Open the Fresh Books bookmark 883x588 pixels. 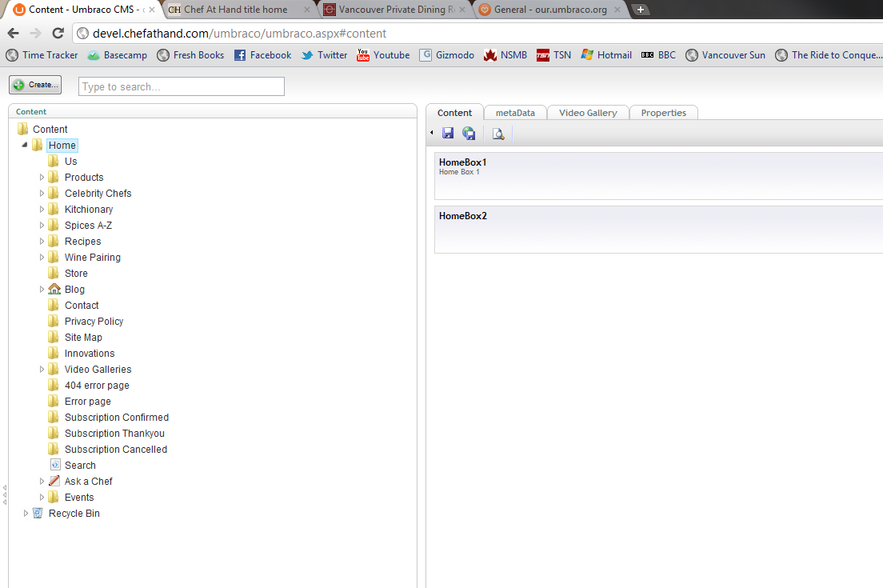coord(190,55)
